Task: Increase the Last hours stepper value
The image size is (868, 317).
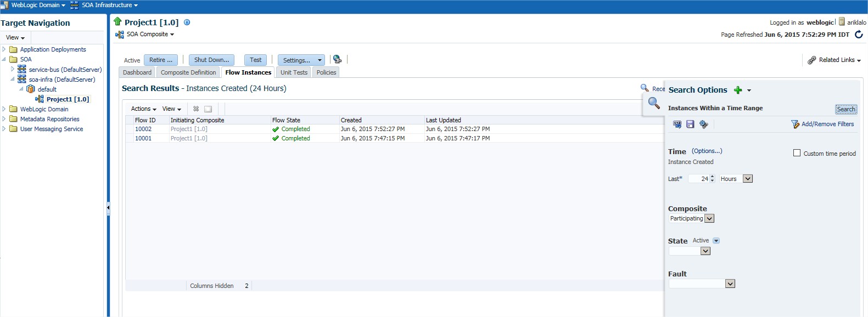Action: (712, 177)
